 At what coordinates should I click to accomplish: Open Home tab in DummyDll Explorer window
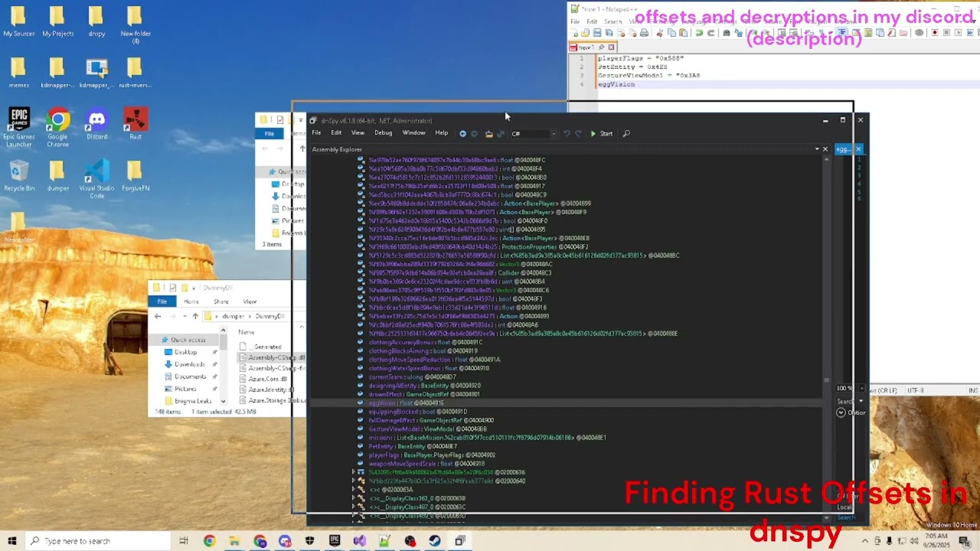pos(191,302)
